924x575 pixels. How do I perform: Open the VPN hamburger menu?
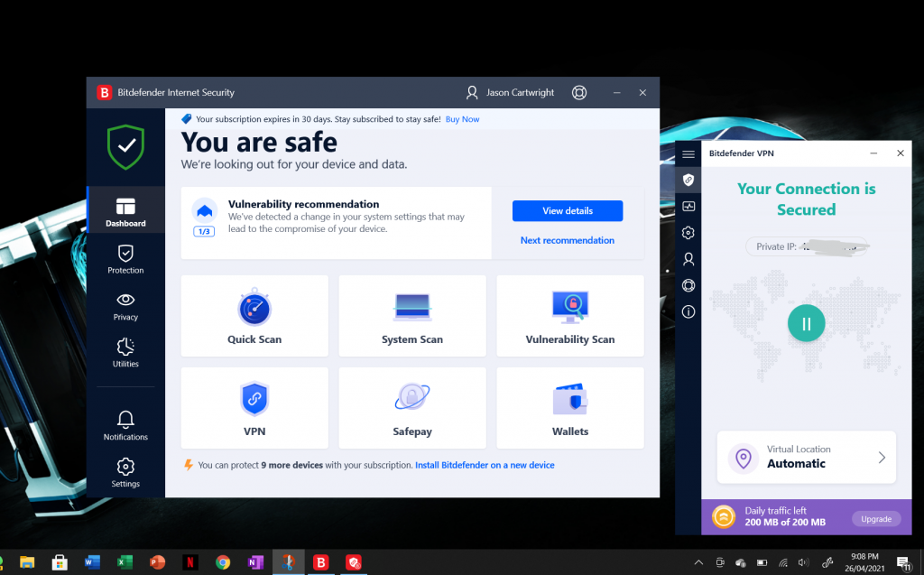(688, 153)
